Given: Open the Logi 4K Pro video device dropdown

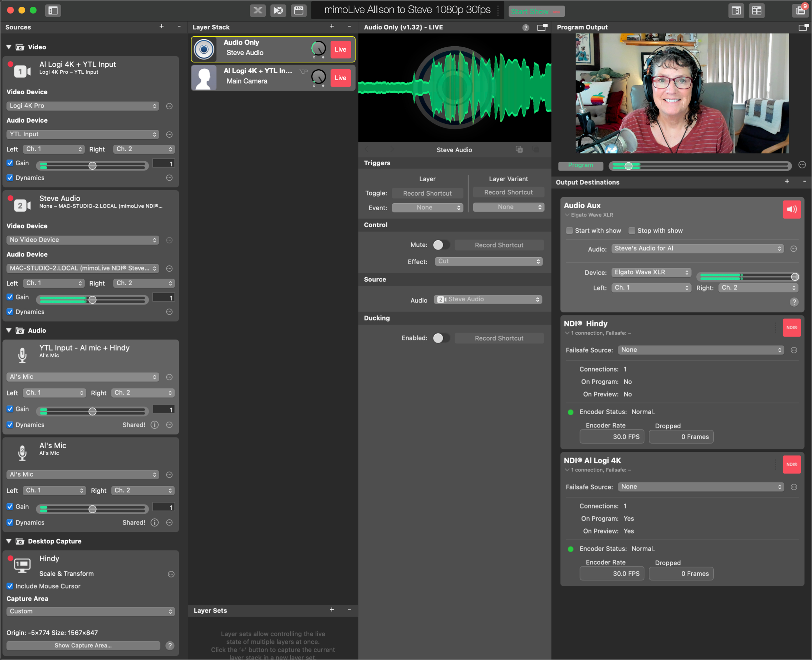Looking at the screenshot, I should [x=82, y=106].
